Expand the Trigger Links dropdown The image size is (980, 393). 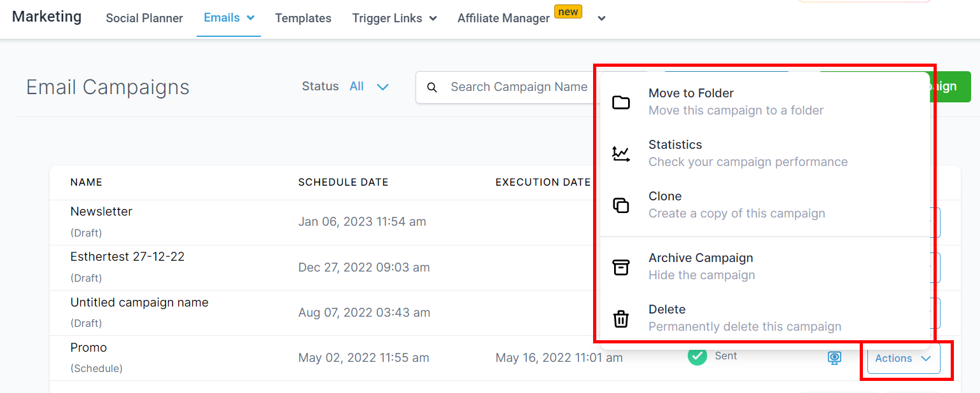(433, 18)
